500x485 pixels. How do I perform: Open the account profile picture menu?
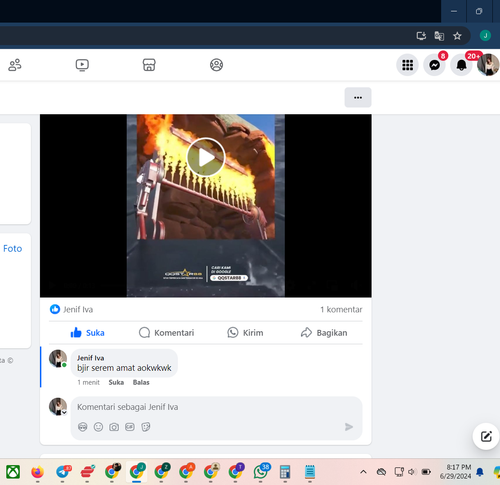488,65
